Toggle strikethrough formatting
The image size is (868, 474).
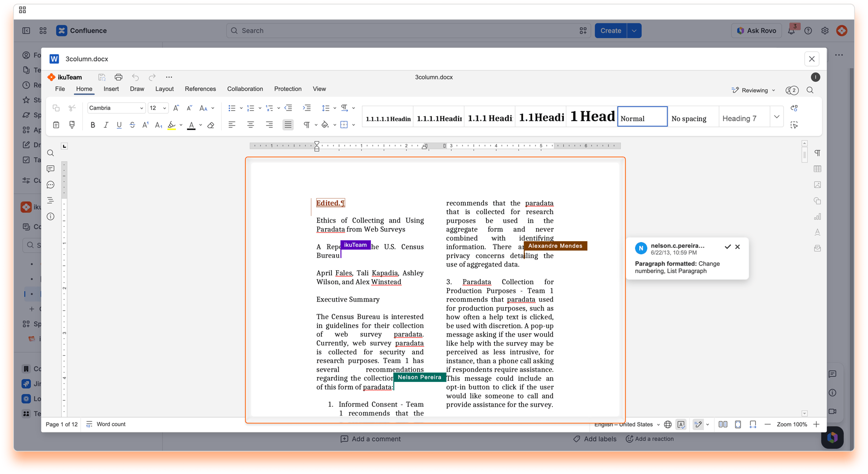coord(132,125)
